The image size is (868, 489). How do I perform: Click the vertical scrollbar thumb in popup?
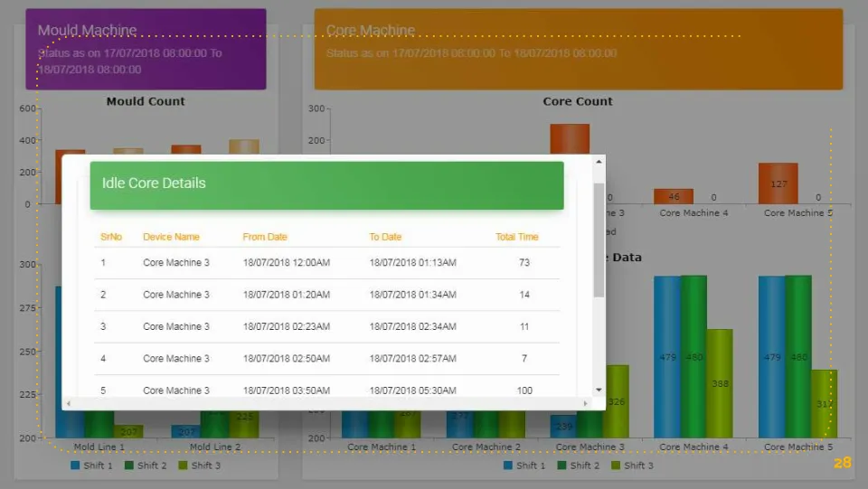click(x=599, y=240)
